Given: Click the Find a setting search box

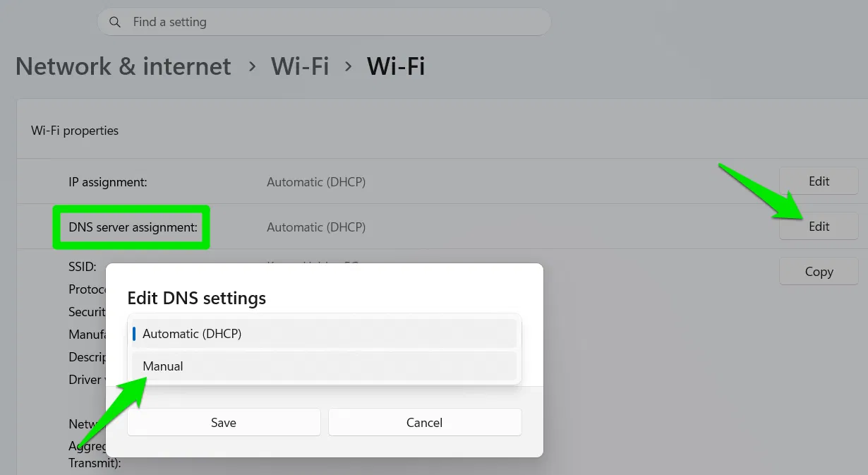Looking at the screenshot, I should tap(323, 22).
